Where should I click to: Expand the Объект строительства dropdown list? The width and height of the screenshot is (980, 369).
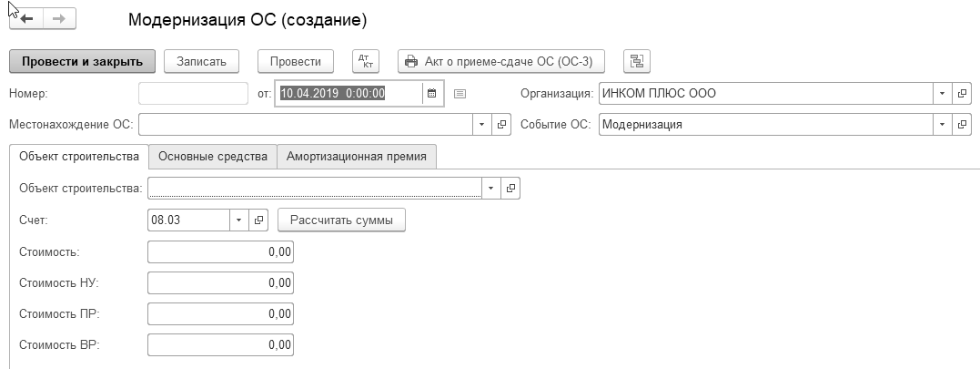[x=490, y=188]
